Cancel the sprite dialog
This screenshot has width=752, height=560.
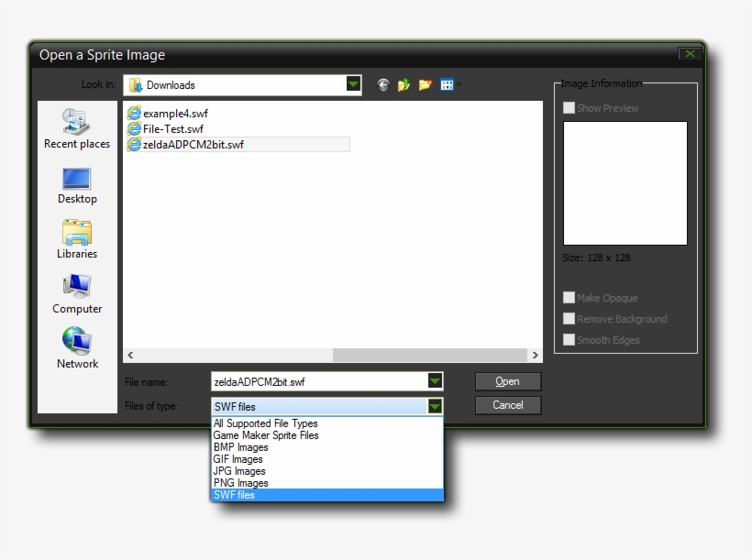click(508, 405)
